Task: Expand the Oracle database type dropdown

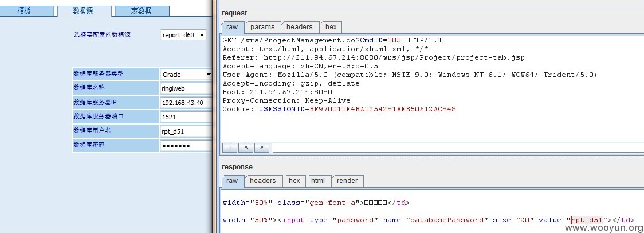Action: pyautogui.click(x=186, y=75)
